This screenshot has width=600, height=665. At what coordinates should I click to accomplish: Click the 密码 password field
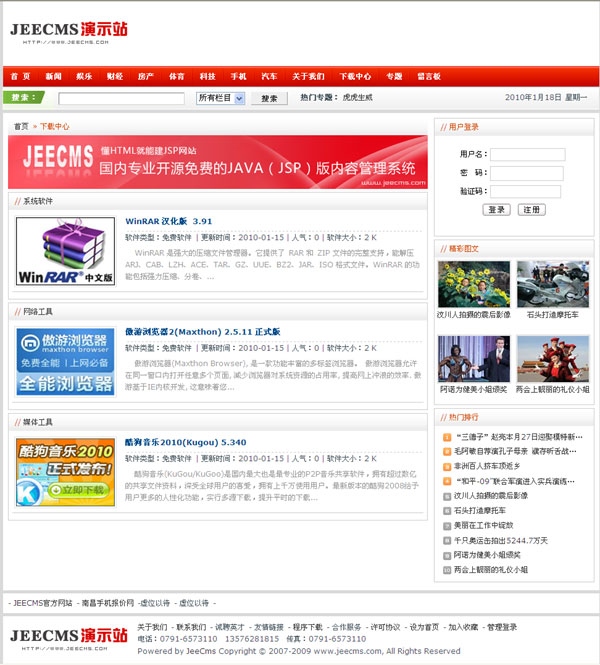click(x=527, y=173)
